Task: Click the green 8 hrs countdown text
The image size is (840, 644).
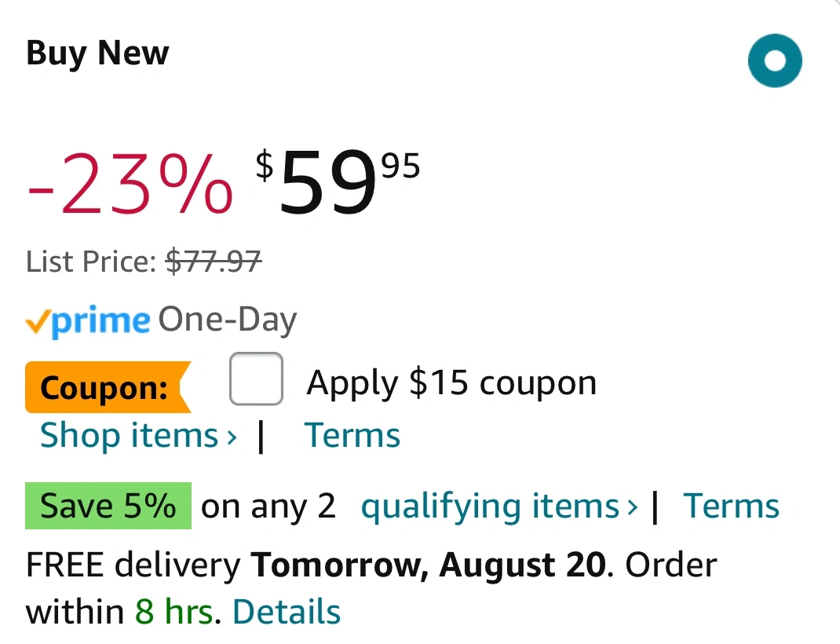Action: pos(173,612)
